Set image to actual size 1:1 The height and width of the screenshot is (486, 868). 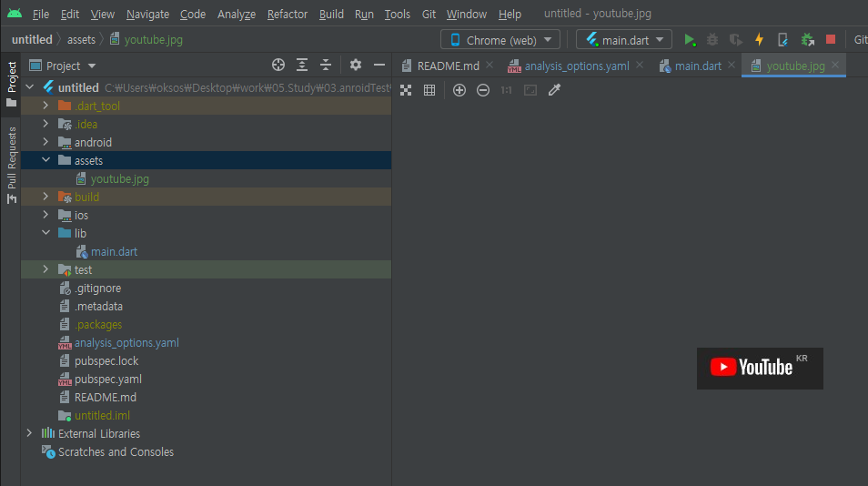point(506,90)
